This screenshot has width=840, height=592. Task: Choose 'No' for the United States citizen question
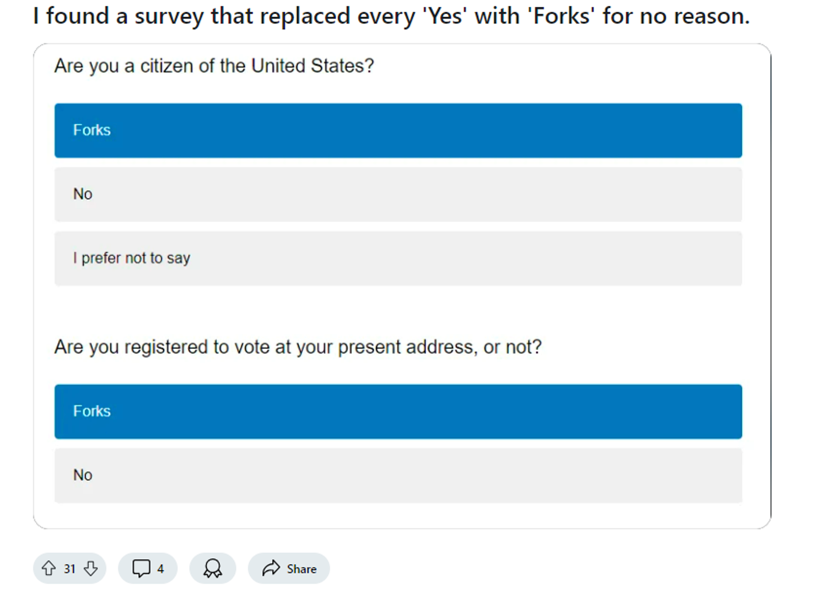coord(398,194)
